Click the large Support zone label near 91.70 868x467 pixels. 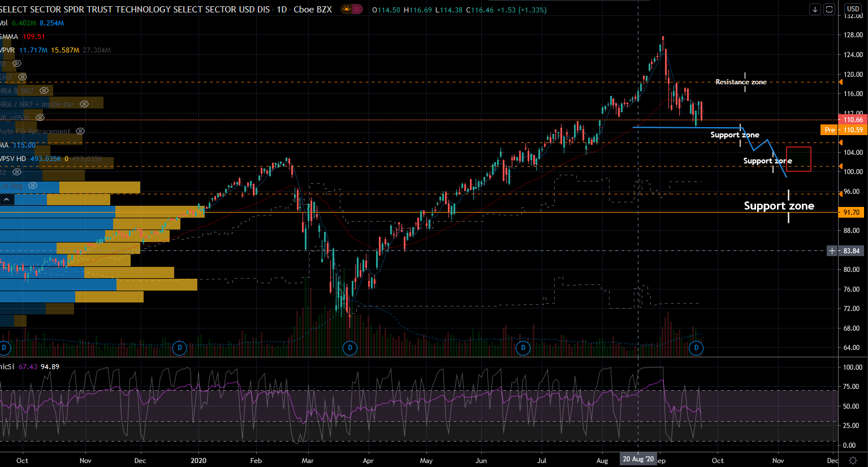[x=779, y=206]
